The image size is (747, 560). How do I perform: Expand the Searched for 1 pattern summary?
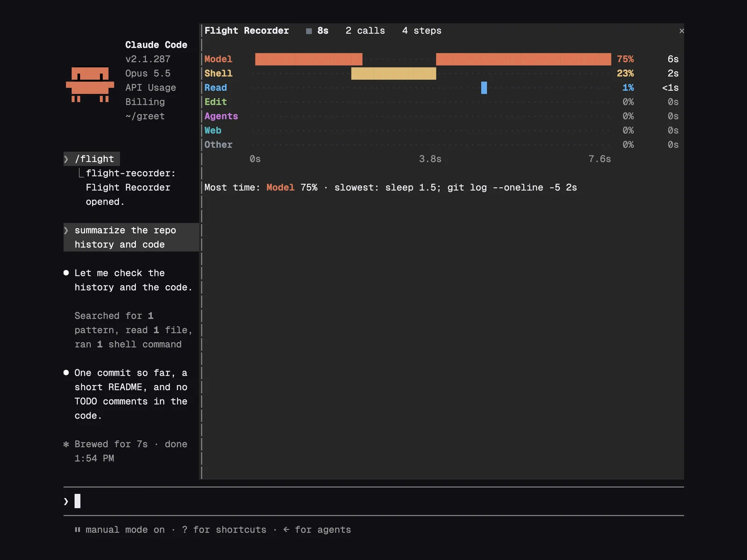click(x=134, y=330)
